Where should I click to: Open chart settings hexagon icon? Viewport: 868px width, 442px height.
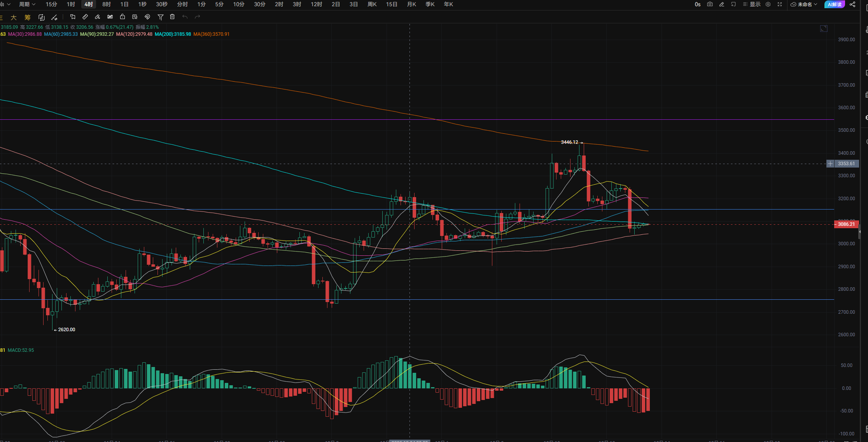(768, 4)
